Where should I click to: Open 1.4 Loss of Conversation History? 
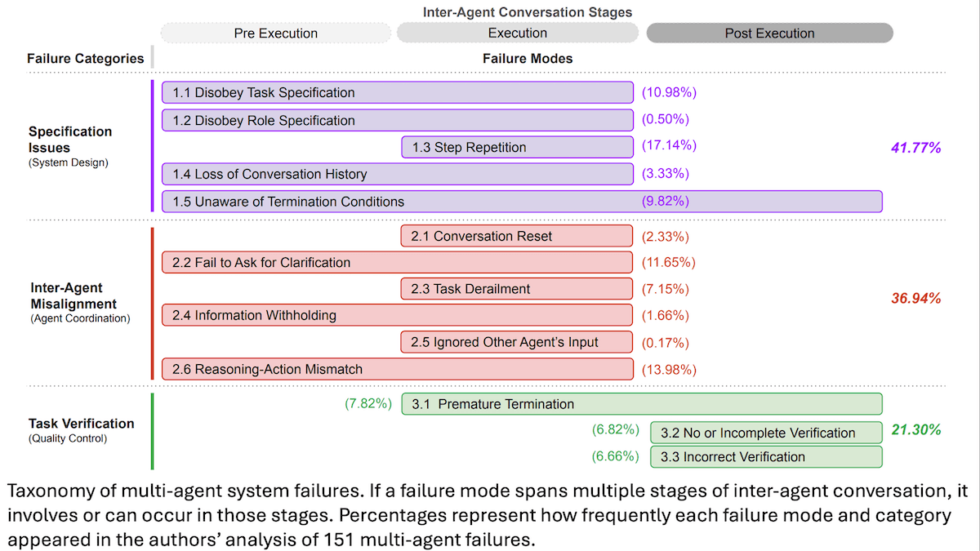click(398, 174)
